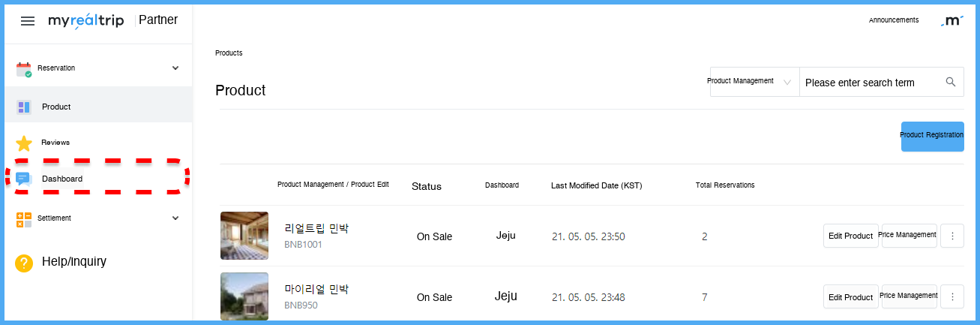
Task: Open the hamburger menu icon
Action: point(28,21)
